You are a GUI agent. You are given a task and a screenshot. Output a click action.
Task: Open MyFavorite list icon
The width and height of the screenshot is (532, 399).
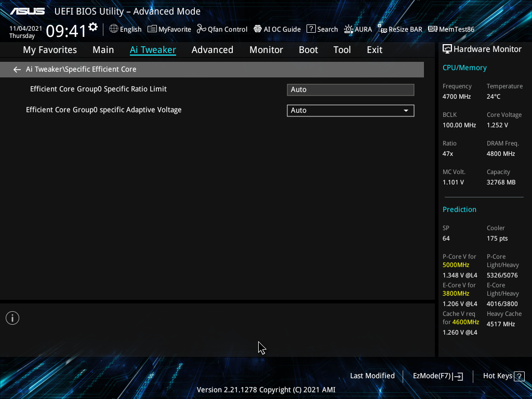pos(152,29)
